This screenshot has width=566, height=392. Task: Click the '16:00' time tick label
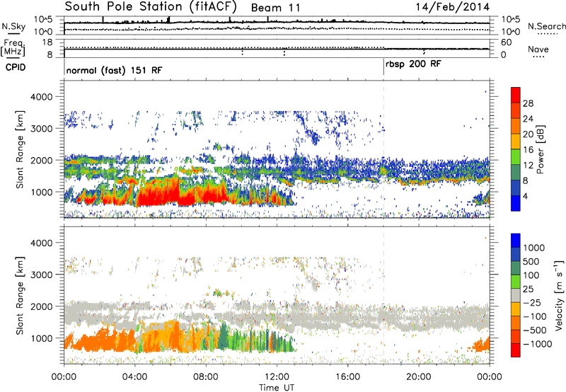click(x=347, y=377)
